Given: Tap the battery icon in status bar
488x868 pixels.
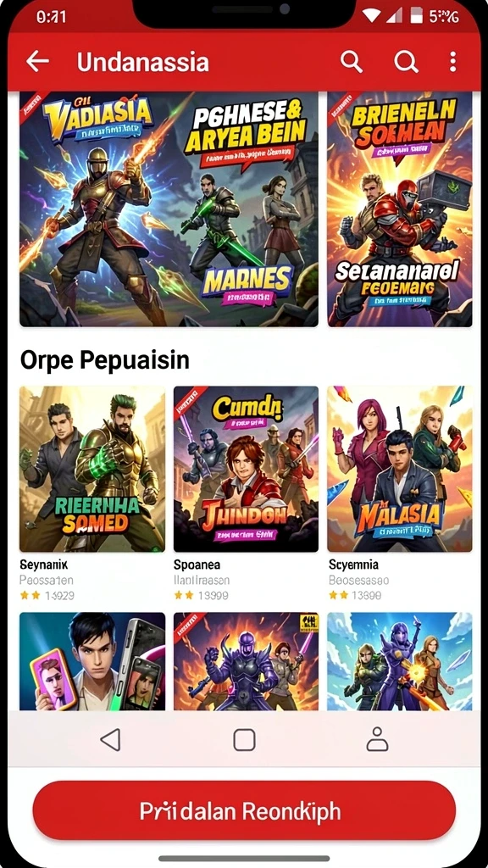Looking at the screenshot, I should click(414, 17).
